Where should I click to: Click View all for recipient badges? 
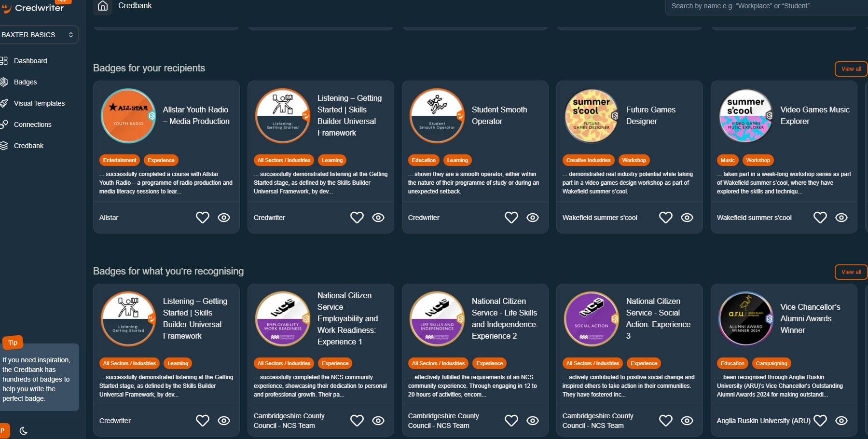(x=850, y=69)
